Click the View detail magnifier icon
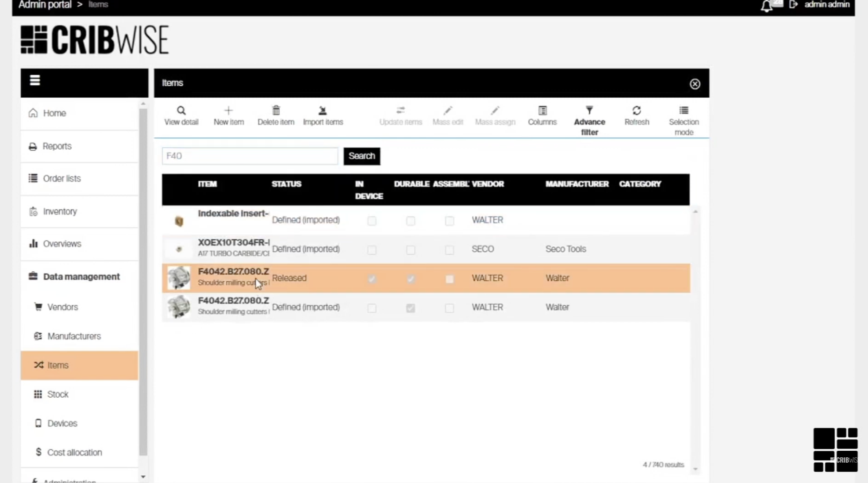The height and width of the screenshot is (483, 868). tap(181, 111)
